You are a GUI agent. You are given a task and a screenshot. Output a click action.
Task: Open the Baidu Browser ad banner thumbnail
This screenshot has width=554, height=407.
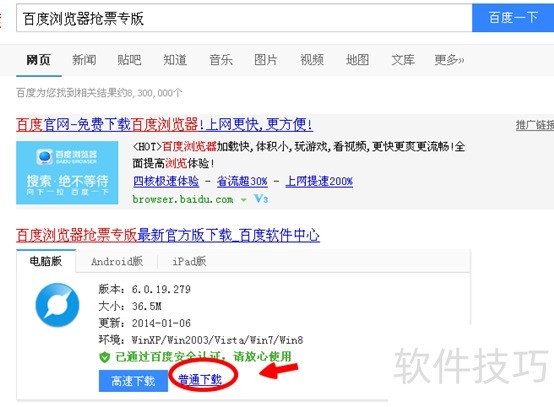(67, 172)
